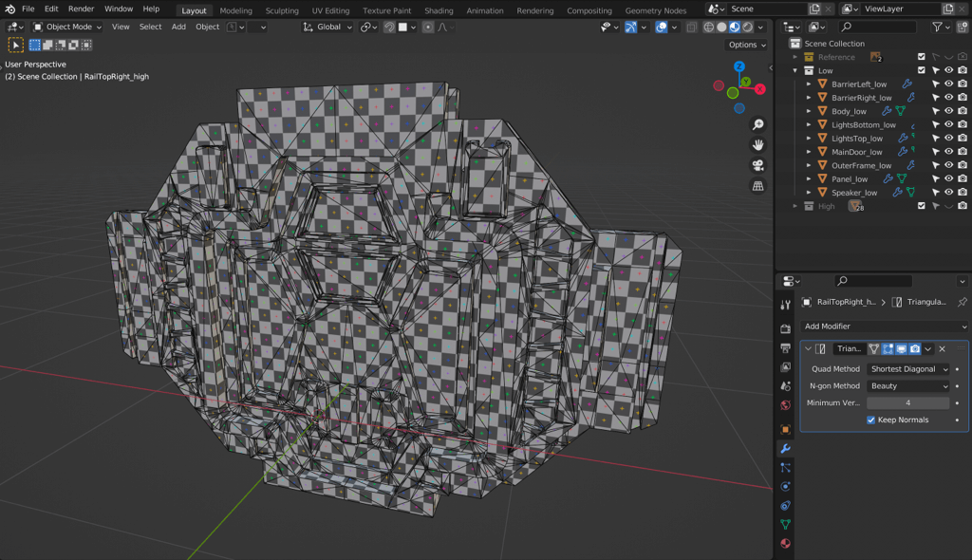Open the Modifiers wrench properties tab
Screen dimensions: 972x560
tap(785, 448)
